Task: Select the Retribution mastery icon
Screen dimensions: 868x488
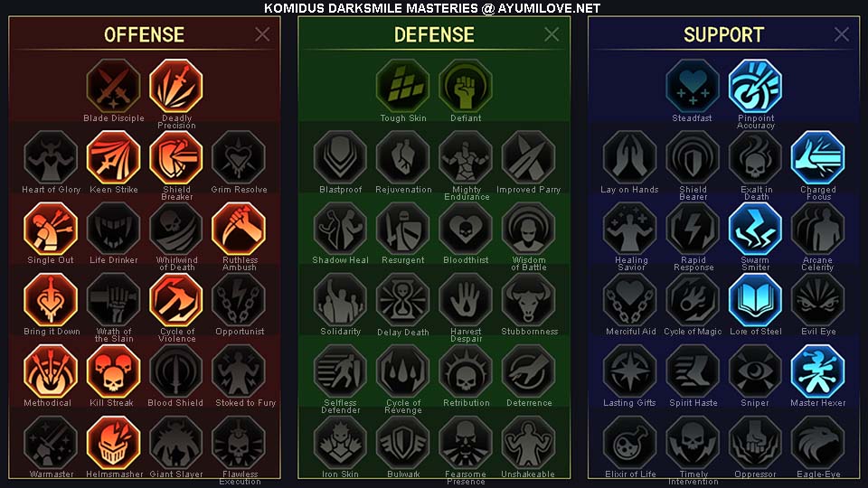Action: coord(466,371)
